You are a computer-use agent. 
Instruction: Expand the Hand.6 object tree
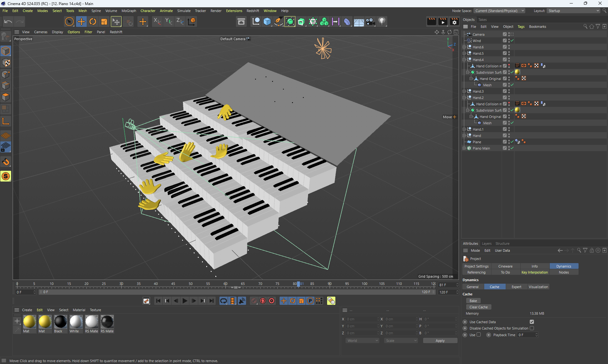click(464, 47)
